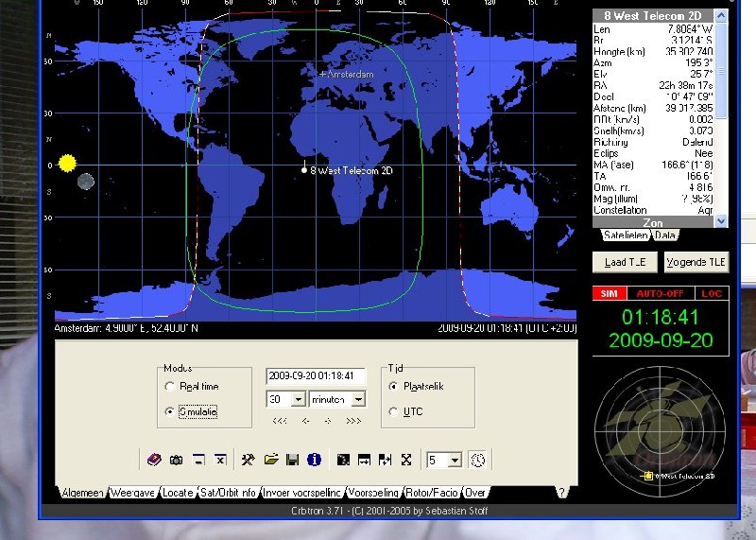Click the Constellation row showing Aqr
This screenshot has width=756, height=540.
click(x=653, y=210)
